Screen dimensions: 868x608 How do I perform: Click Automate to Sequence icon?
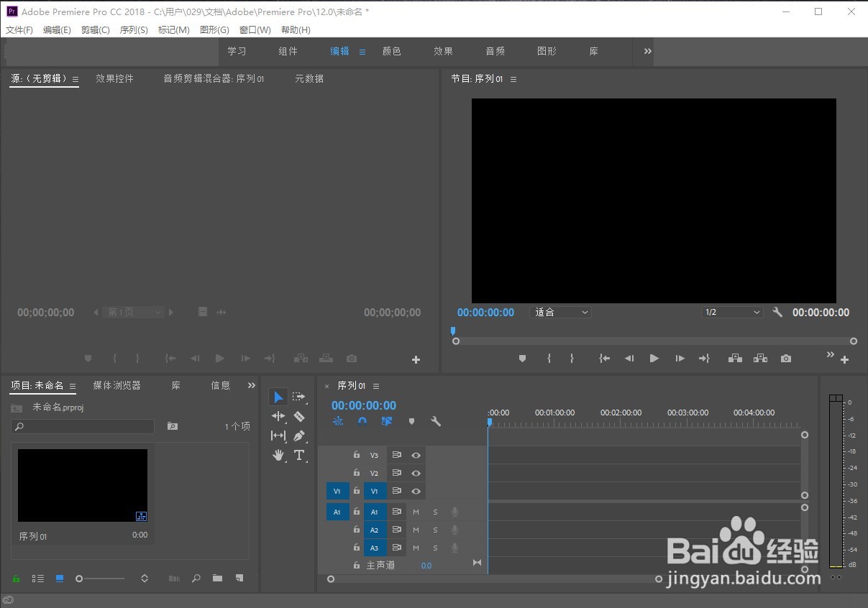pos(174,579)
